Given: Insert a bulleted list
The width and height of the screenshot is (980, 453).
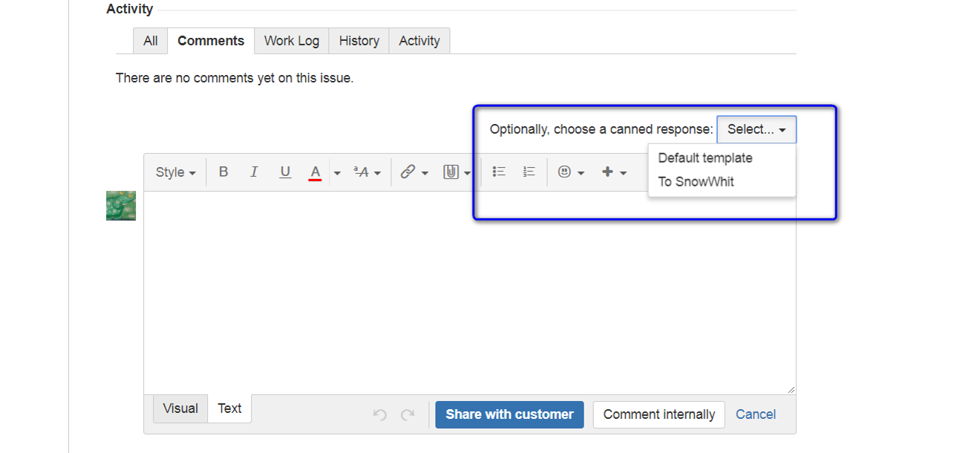Looking at the screenshot, I should click(499, 172).
